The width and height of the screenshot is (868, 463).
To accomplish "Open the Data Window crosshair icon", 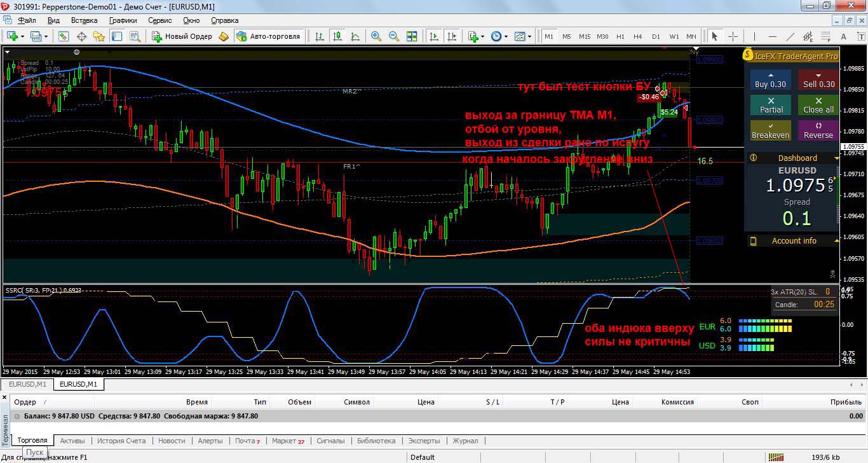I will (x=82, y=36).
